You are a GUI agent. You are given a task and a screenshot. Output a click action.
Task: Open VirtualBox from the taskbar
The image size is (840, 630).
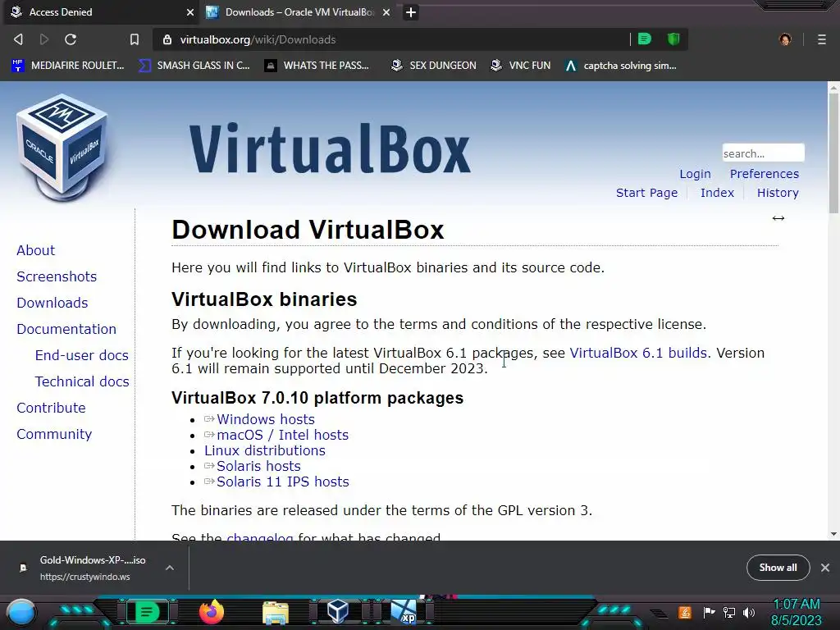coord(339,612)
